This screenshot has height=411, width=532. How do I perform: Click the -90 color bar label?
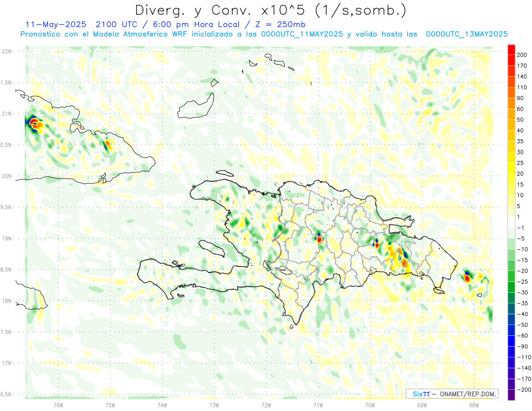[x=522, y=347]
